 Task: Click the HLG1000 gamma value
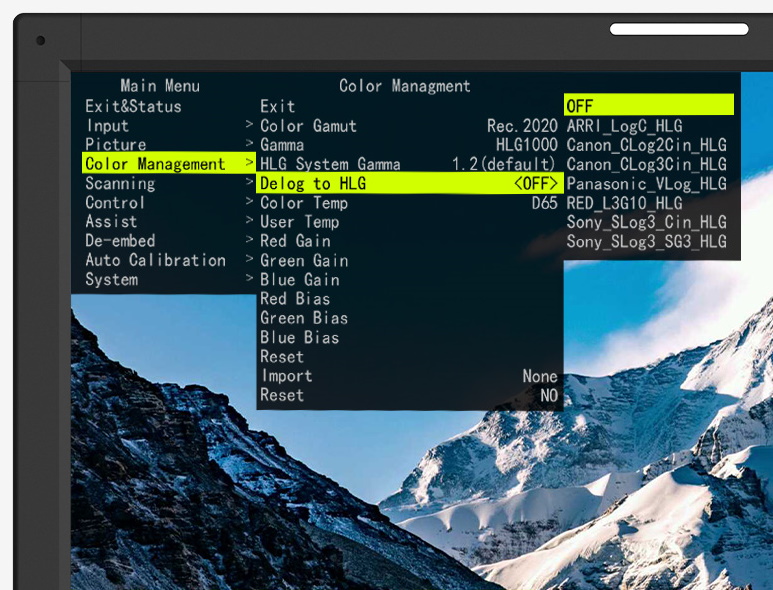[527, 145]
